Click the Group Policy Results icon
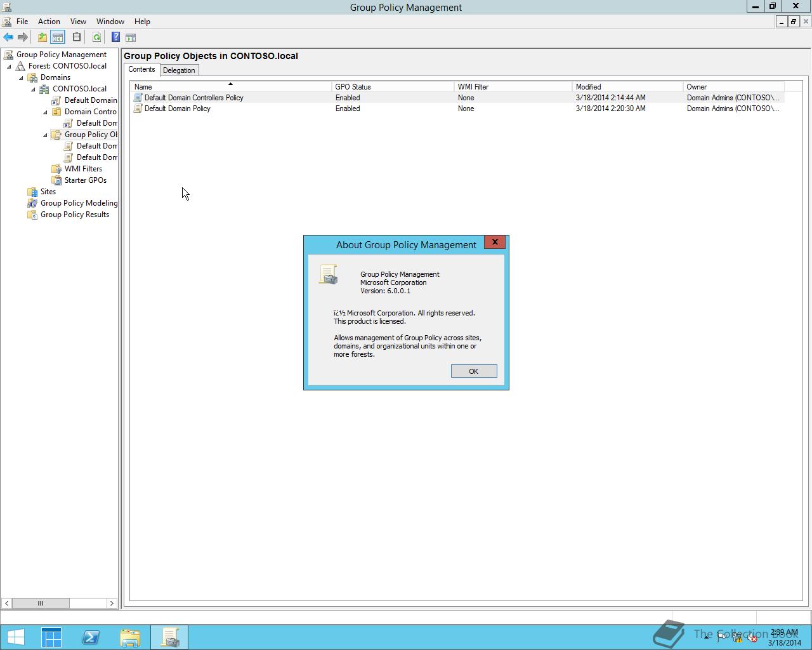This screenshot has height=650, width=812. 32,215
